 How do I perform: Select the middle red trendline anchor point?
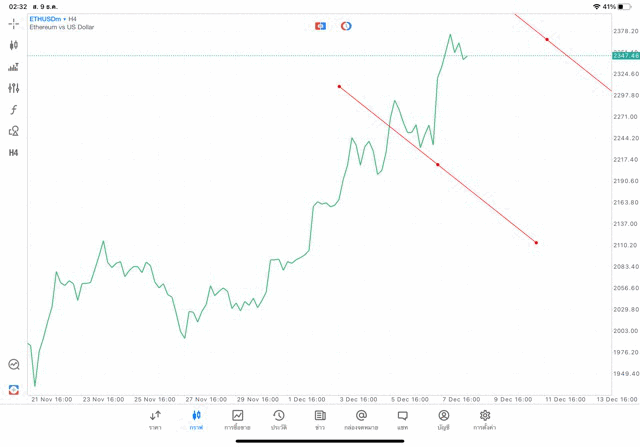coord(437,164)
